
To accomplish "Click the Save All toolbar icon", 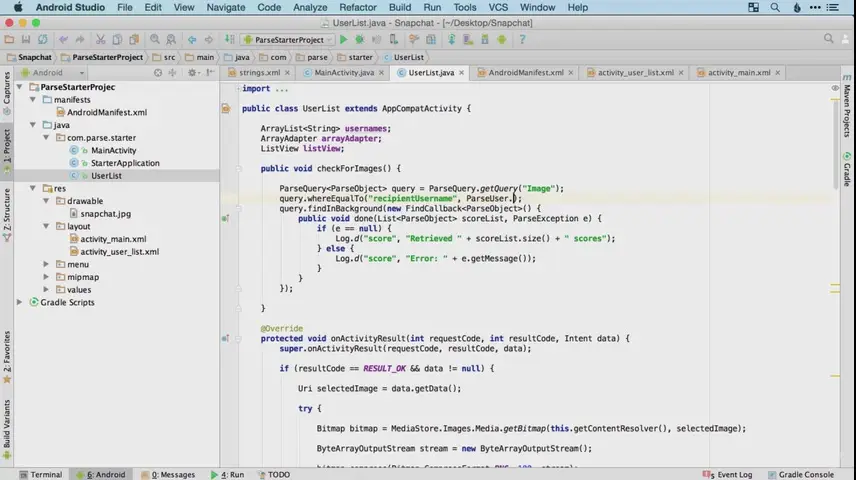I will point(26,39).
